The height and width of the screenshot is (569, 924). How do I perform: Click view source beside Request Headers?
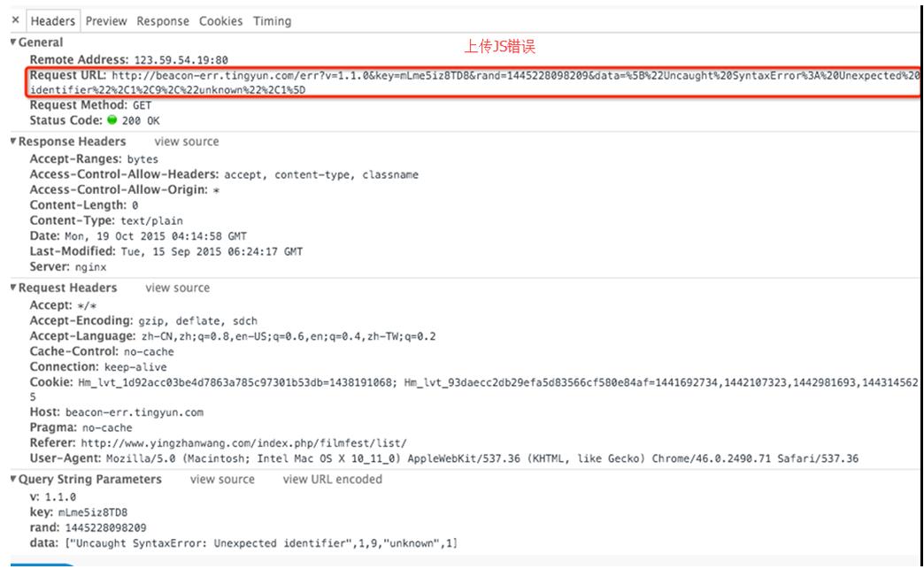tap(178, 288)
